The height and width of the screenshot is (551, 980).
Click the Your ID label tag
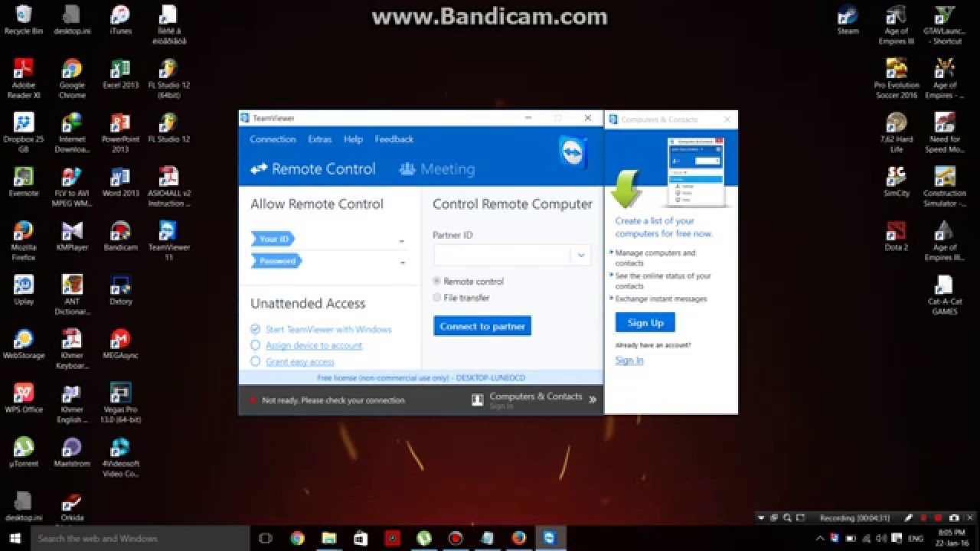click(x=273, y=239)
